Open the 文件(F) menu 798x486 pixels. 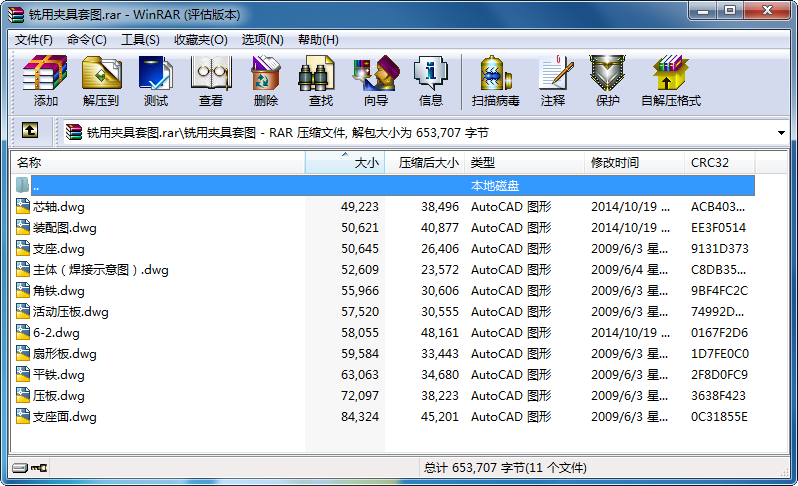34,40
